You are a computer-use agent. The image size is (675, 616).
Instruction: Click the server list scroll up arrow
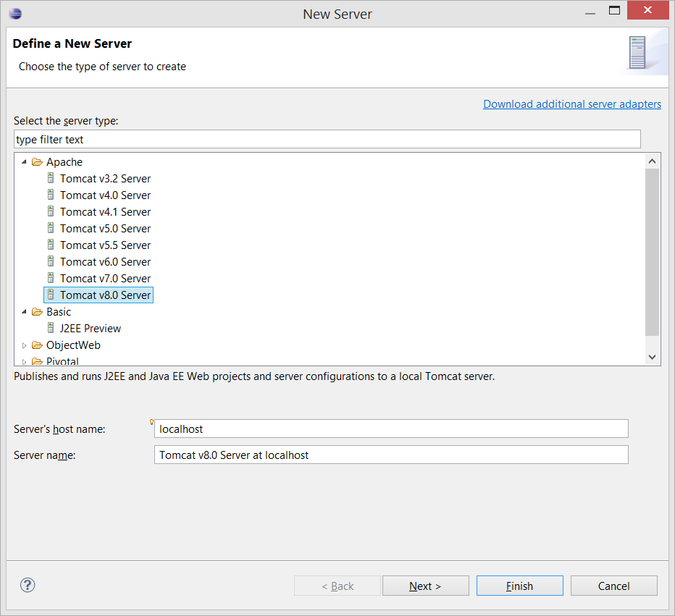[652, 161]
